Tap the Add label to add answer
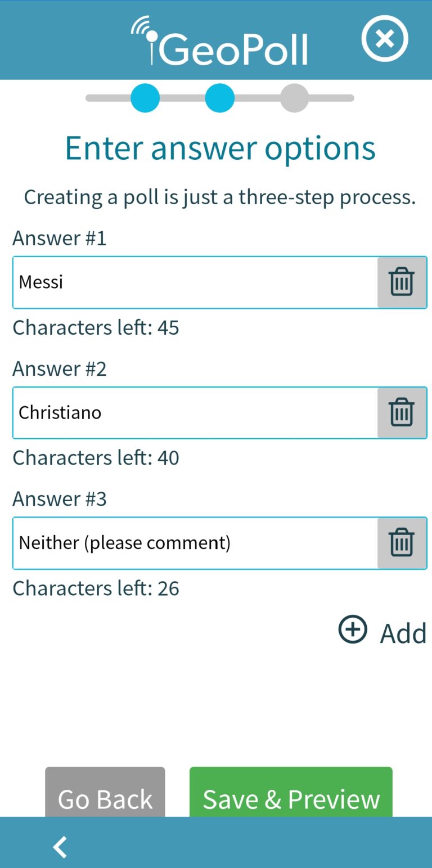 (x=403, y=633)
